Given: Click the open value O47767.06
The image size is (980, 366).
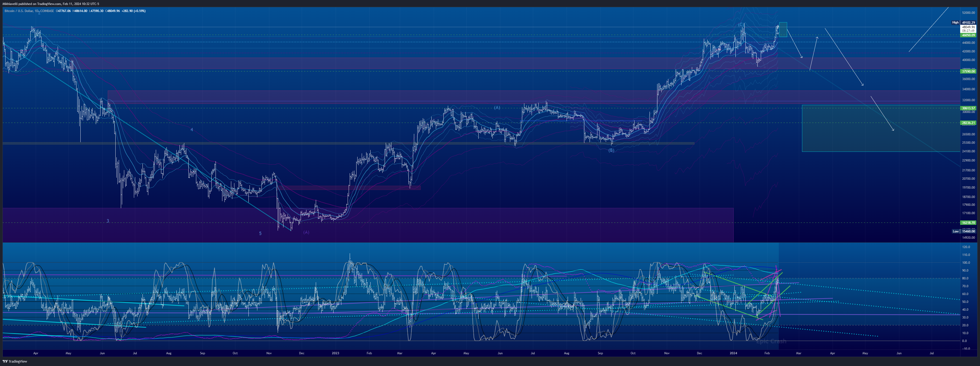Looking at the screenshot, I should click(63, 11).
